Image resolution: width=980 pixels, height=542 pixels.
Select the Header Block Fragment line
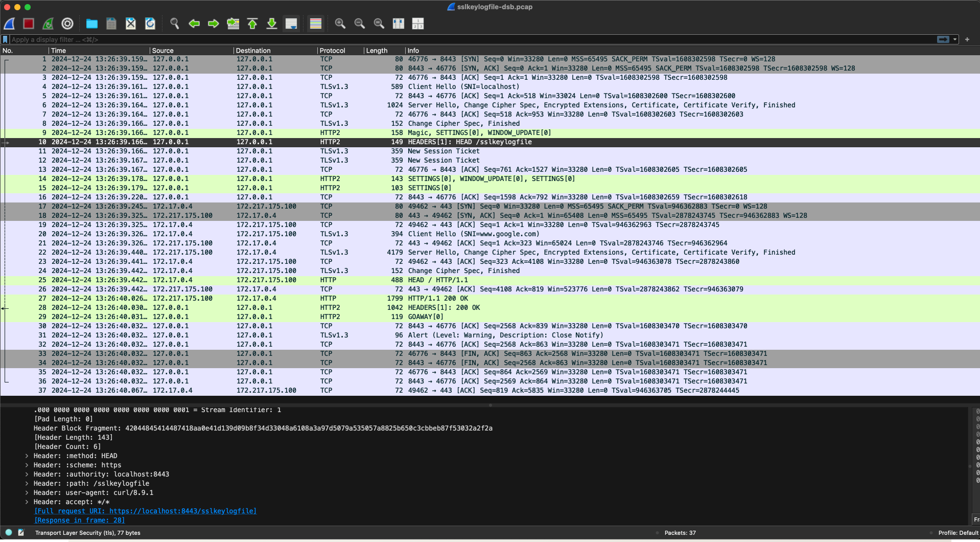(x=263, y=428)
